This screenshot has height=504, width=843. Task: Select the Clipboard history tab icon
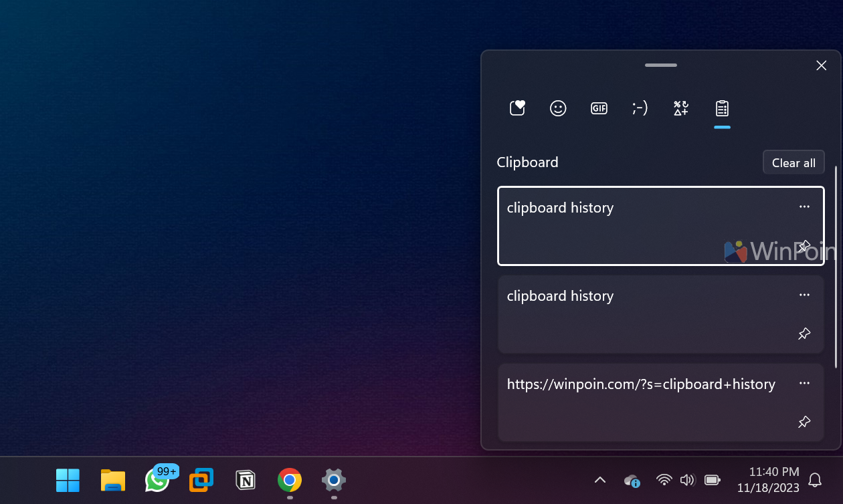tap(722, 108)
